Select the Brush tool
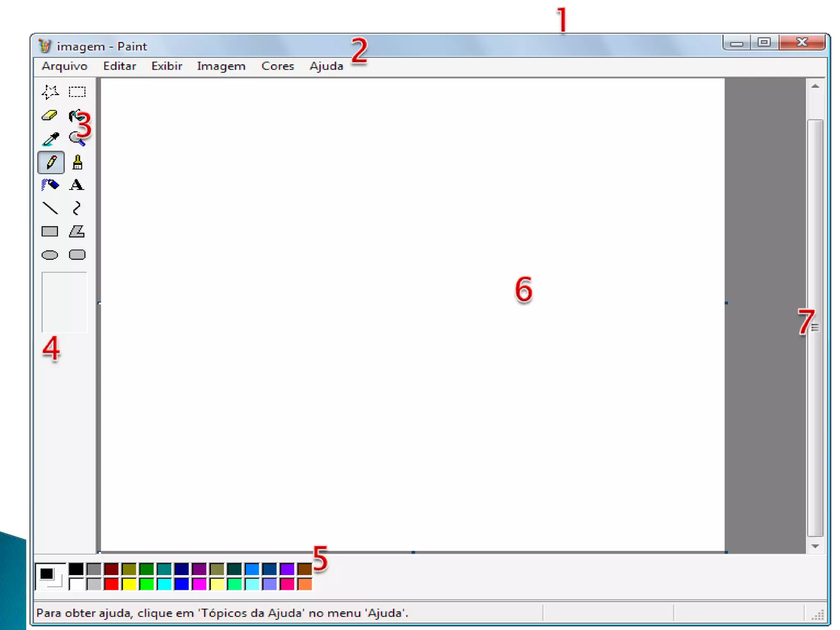 (x=77, y=162)
